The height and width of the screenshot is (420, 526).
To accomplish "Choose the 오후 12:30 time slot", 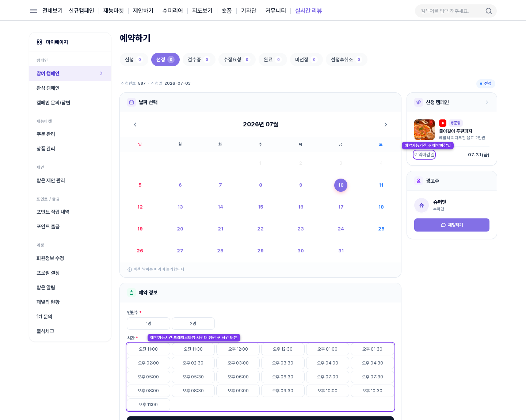I will pos(283,349).
